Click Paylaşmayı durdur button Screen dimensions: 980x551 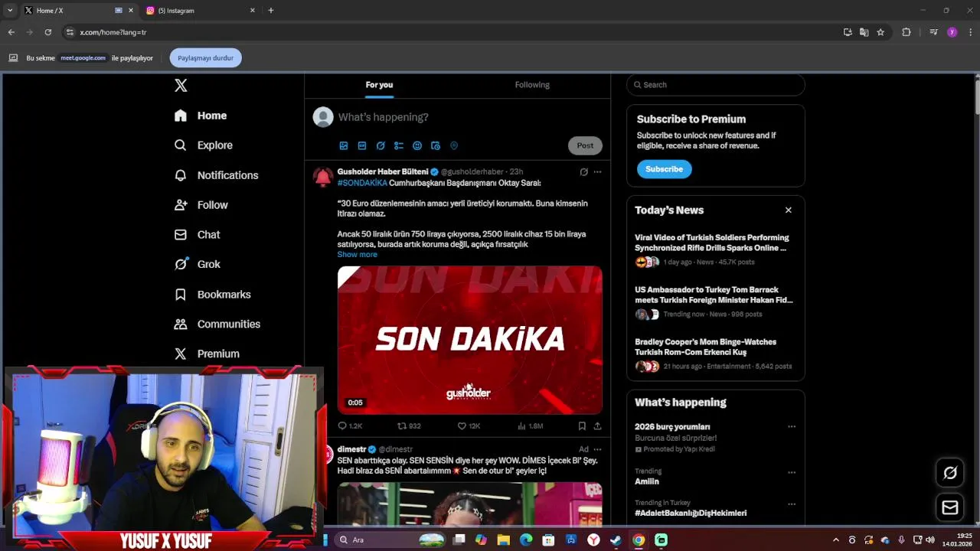coord(205,58)
